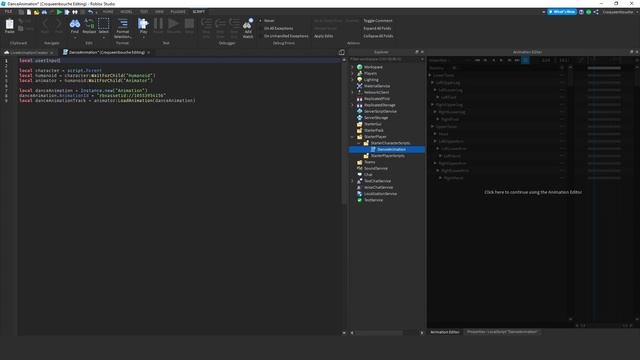Switch to the MODEL ribbon tab
The width and height of the screenshot is (640, 360).
pyautogui.click(x=126, y=12)
